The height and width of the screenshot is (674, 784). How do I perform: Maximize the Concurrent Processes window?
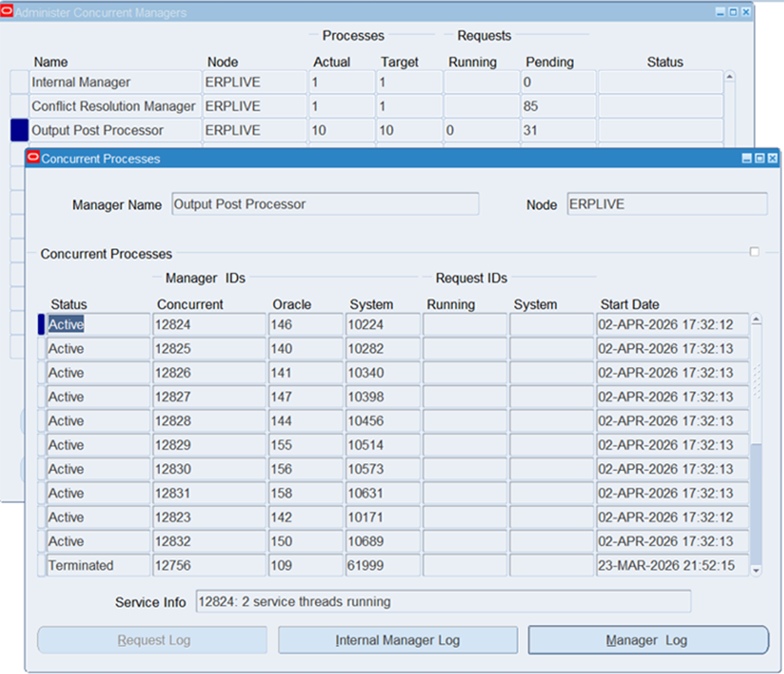pos(759,158)
